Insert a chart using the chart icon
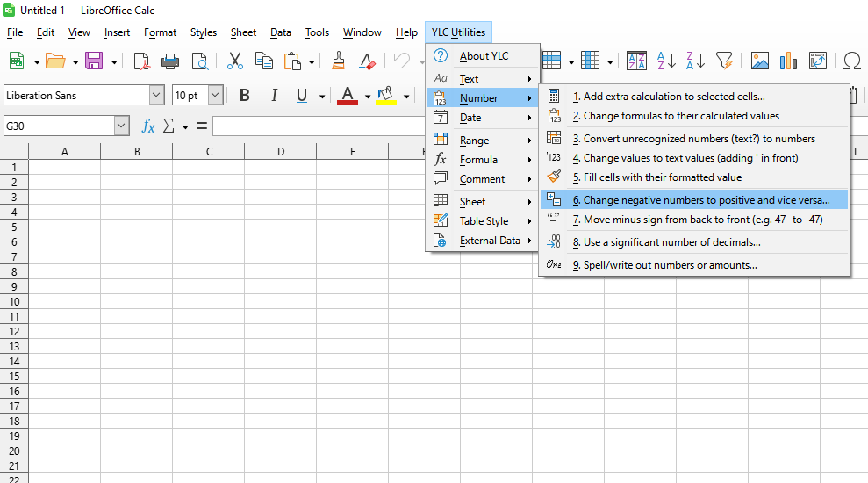The image size is (868, 483). point(789,61)
